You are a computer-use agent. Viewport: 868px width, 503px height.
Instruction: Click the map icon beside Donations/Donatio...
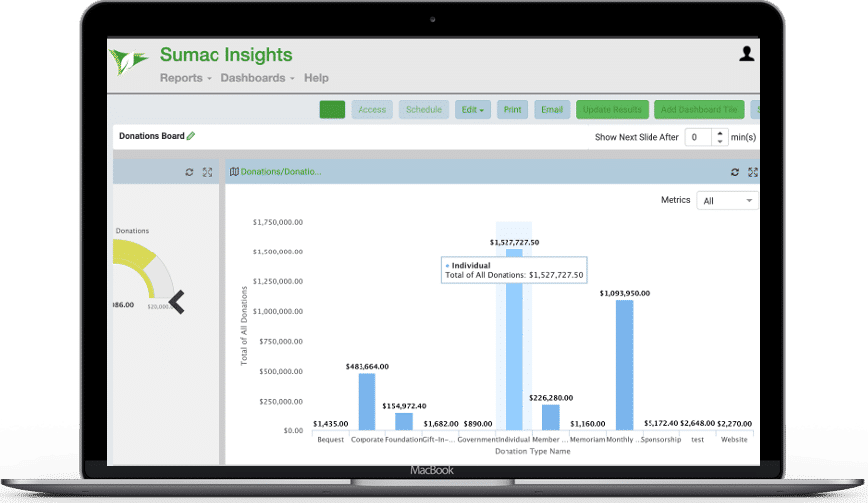tap(234, 172)
